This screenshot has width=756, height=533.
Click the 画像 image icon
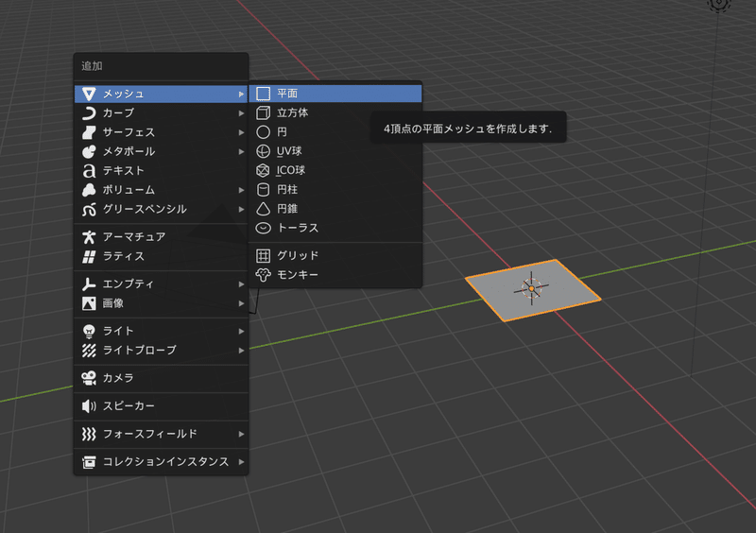(89, 303)
